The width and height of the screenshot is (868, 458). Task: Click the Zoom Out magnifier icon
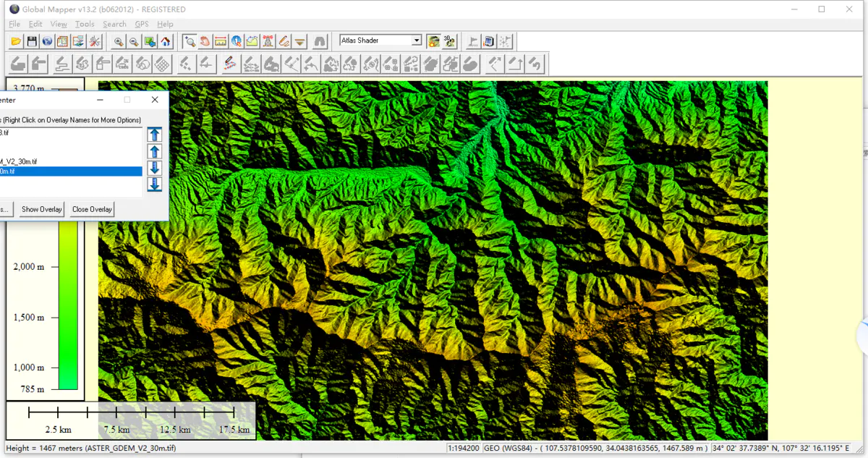[x=135, y=41]
